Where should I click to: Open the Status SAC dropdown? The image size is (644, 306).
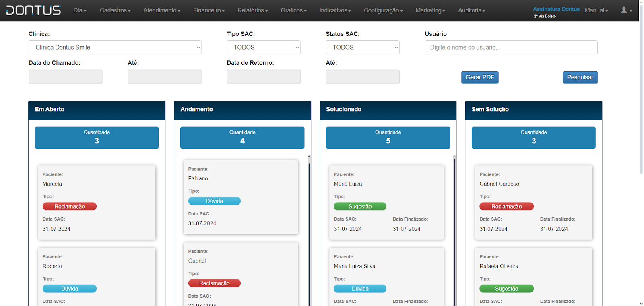point(362,47)
